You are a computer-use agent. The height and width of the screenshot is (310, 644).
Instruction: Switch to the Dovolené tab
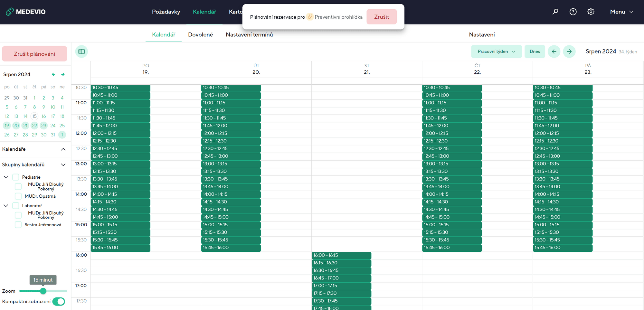coord(200,34)
